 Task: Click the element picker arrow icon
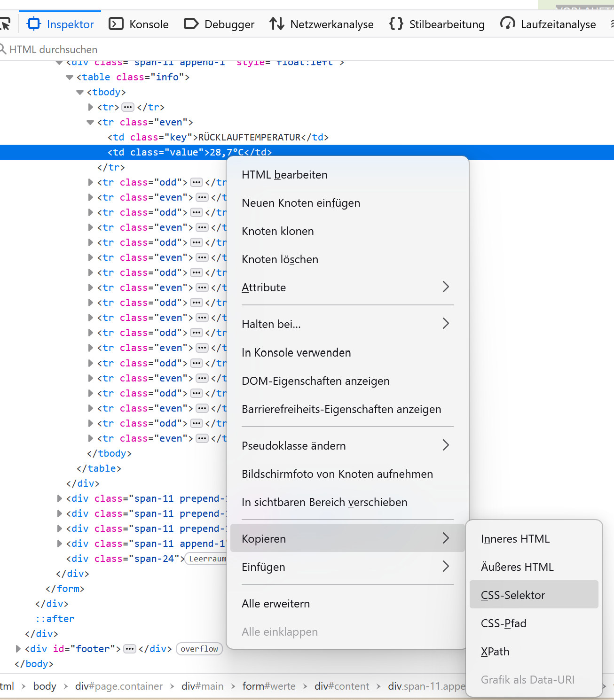point(5,24)
